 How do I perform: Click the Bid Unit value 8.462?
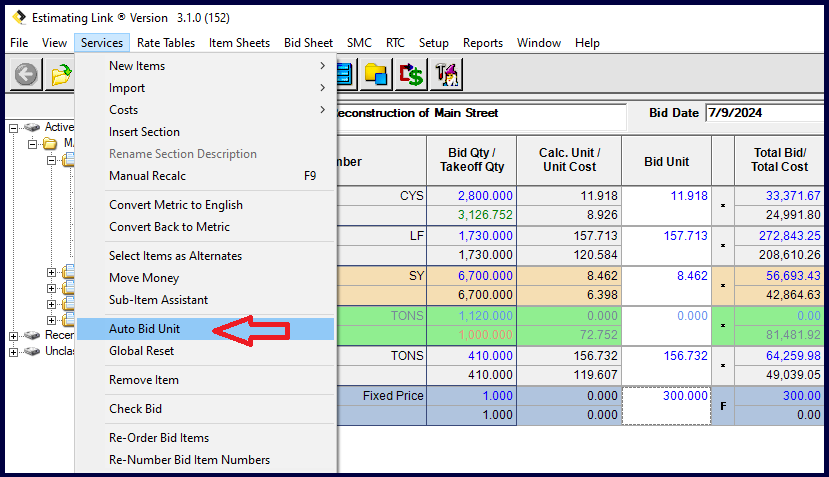(692, 276)
